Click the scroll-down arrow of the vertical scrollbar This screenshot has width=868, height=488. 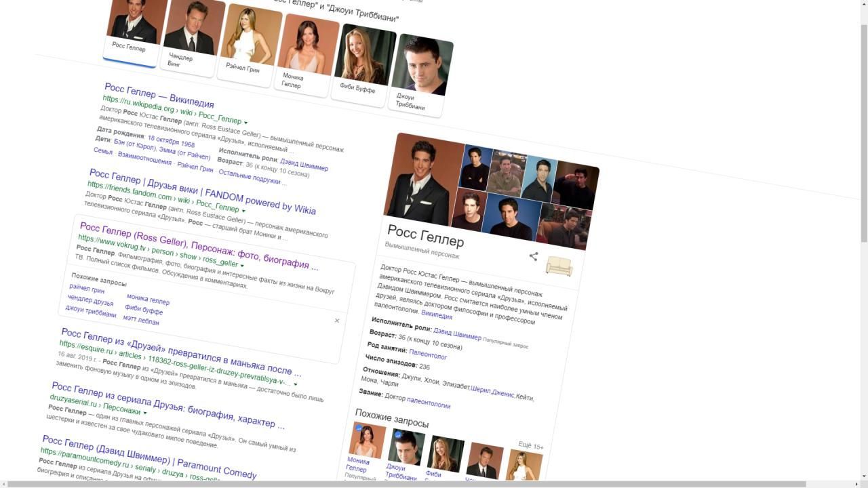pos(863,475)
